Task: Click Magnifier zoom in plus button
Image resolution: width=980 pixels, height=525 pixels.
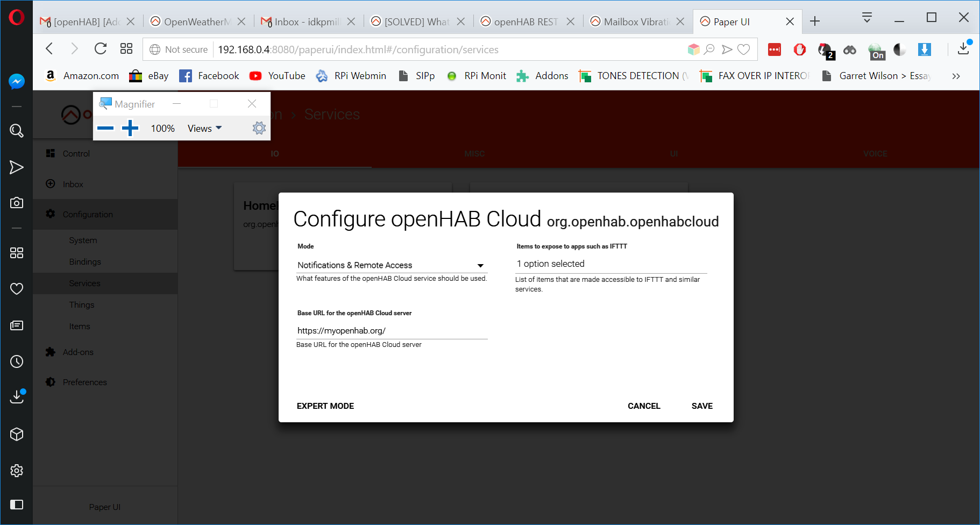Action: [x=130, y=128]
